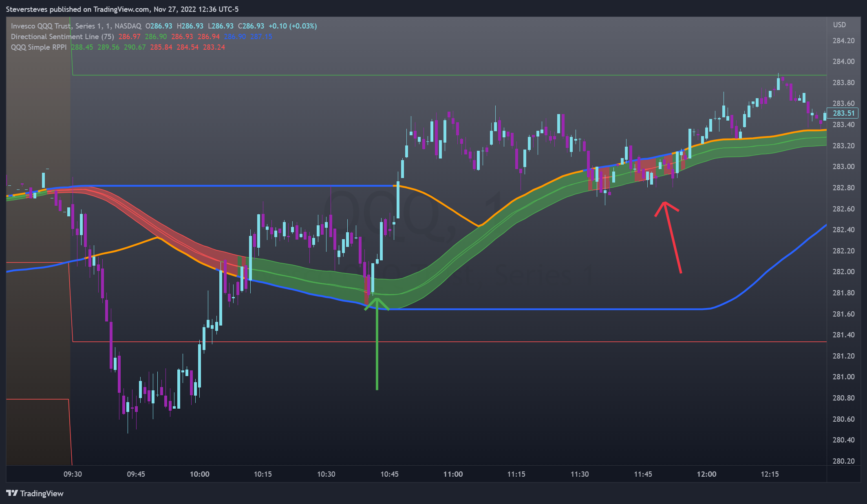The width and height of the screenshot is (867, 504).
Task: Click the 09:30 time axis label
Action: coord(73,474)
